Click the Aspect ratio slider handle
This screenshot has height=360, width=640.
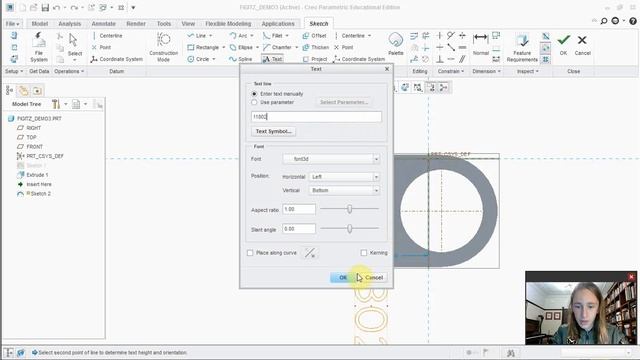349,209
